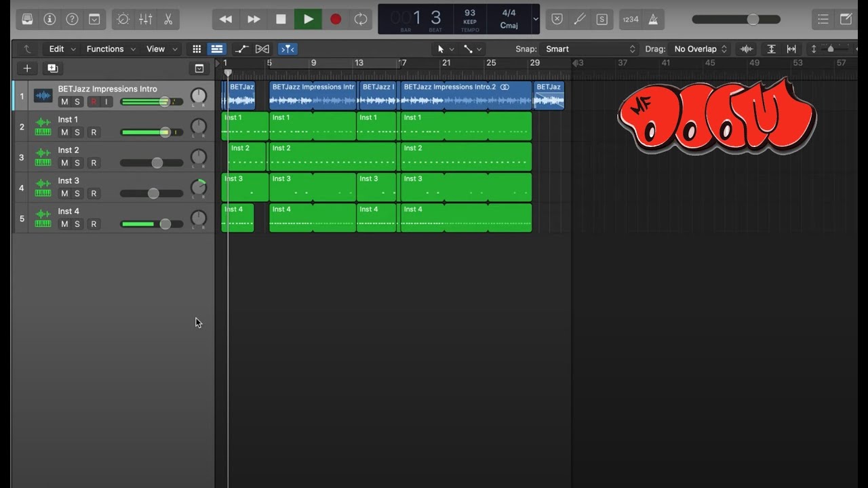Click horizontal auto zoom icon
868x488 pixels.
[x=791, y=49]
